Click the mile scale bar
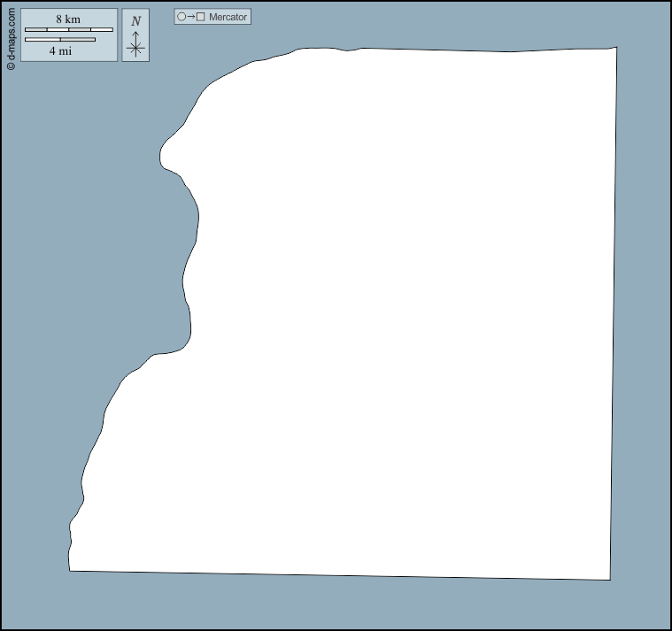672x631 pixels. coord(59,40)
